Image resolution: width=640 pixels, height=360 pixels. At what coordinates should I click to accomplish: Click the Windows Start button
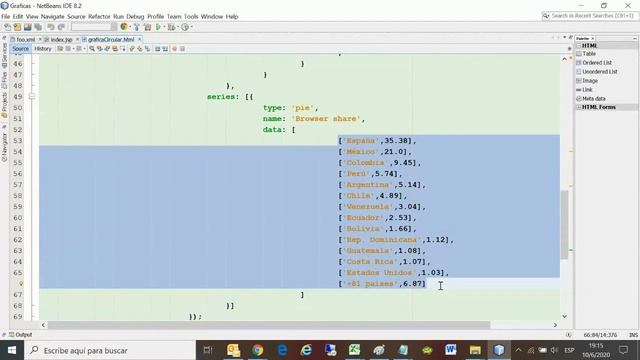(x=12, y=350)
